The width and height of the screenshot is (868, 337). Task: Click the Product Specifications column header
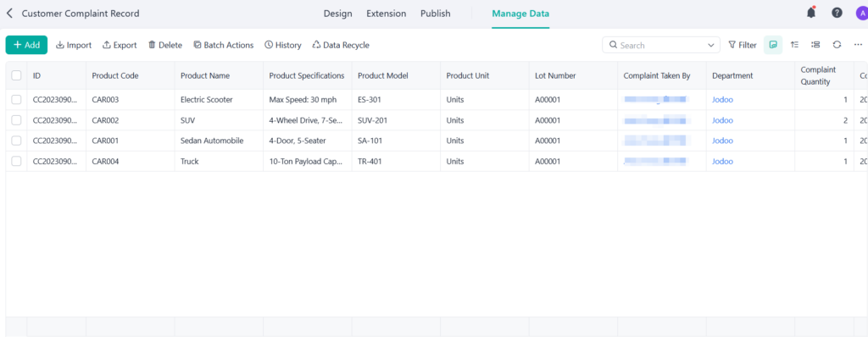point(307,76)
